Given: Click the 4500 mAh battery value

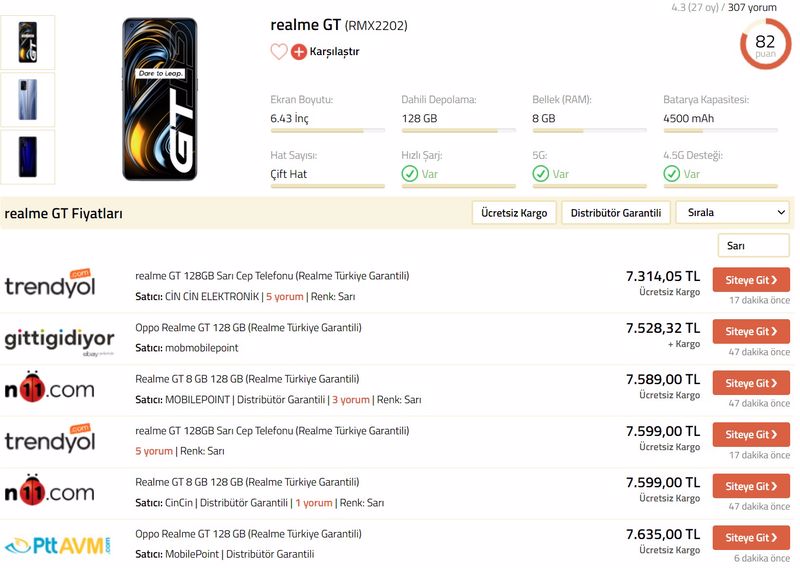Looking at the screenshot, I should pos(688,118).
